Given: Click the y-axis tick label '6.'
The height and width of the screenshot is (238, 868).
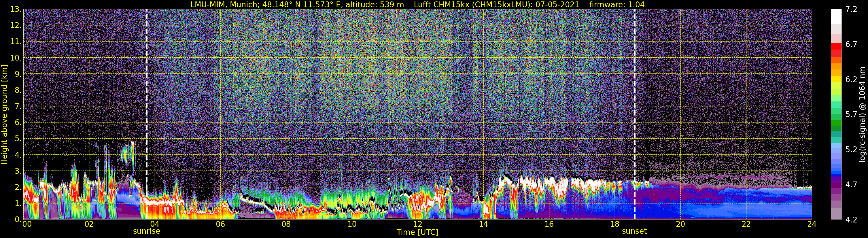Looking at the screenshot, I should point(18,123).
